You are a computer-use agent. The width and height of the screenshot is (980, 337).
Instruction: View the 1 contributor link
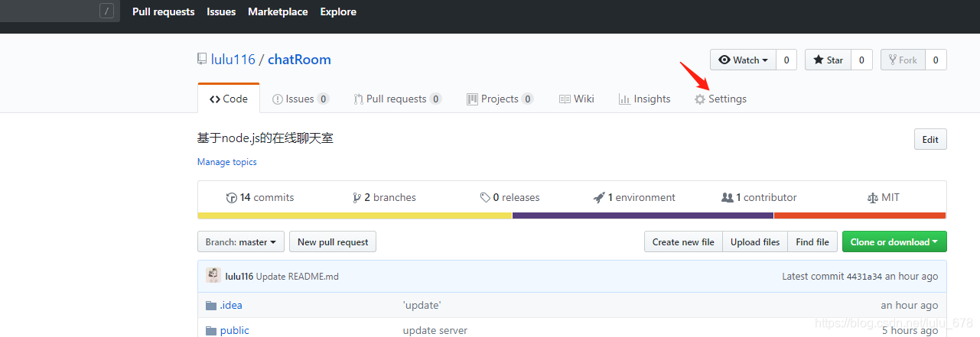pos(760,197)
